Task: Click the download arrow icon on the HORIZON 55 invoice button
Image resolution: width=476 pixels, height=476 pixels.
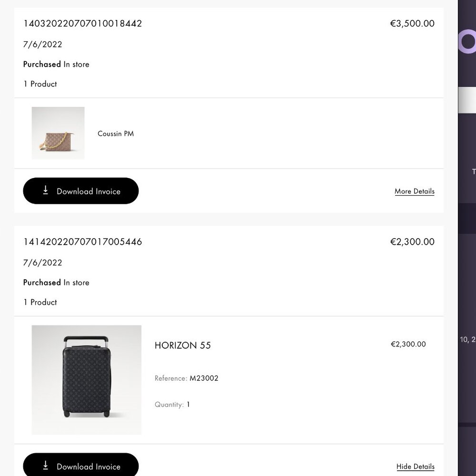Action: [46, 466]
